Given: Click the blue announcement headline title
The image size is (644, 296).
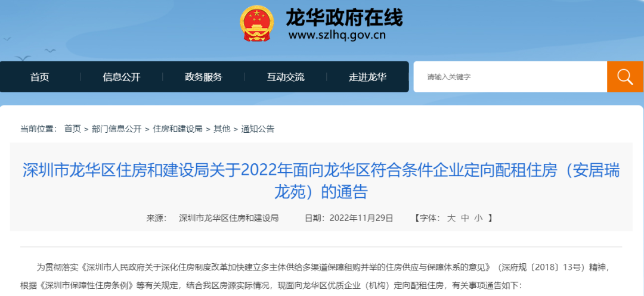Looking at the screenshot, I should tap(321, 181).
